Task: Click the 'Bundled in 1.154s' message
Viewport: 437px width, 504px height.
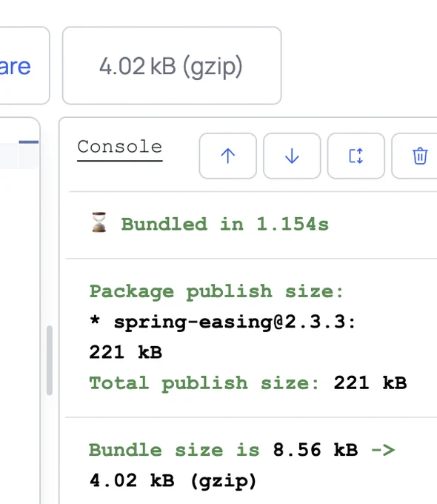Action: [x=225, y=224]
